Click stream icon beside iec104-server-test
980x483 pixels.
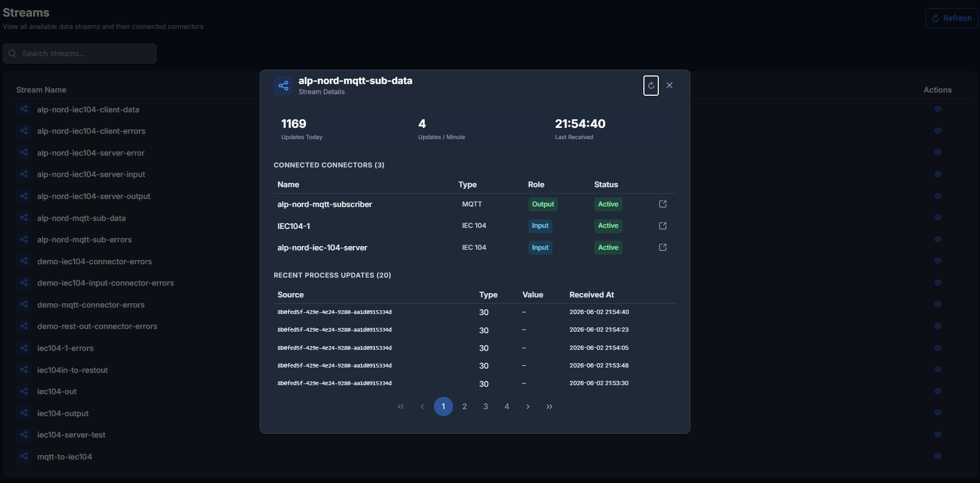(x=24, y=434)
